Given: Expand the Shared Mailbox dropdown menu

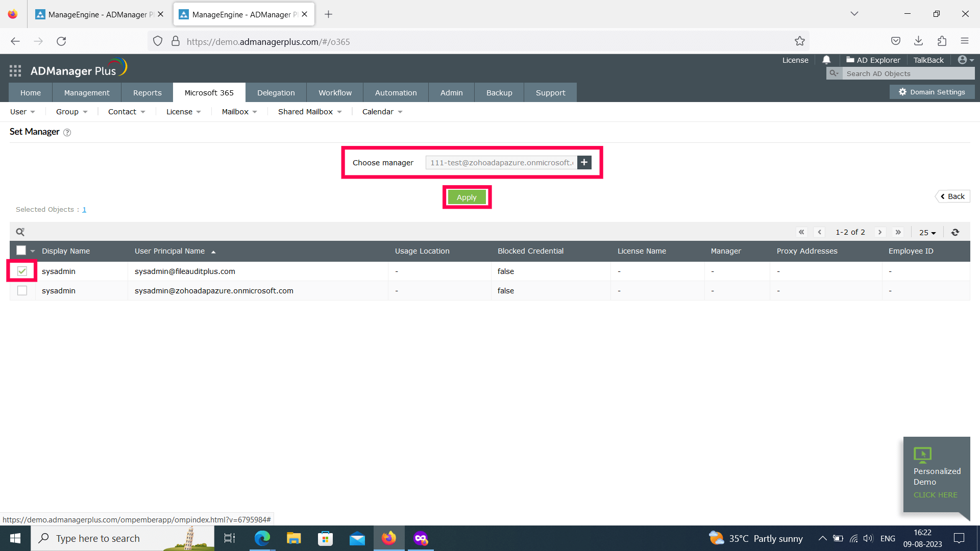Looking at the screenshot, I should pos(310,112).
